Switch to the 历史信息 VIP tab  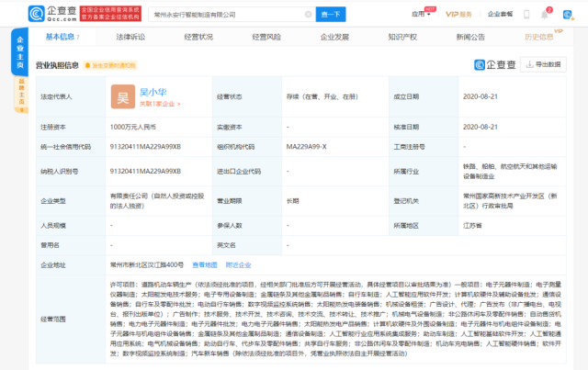(539, 37)
